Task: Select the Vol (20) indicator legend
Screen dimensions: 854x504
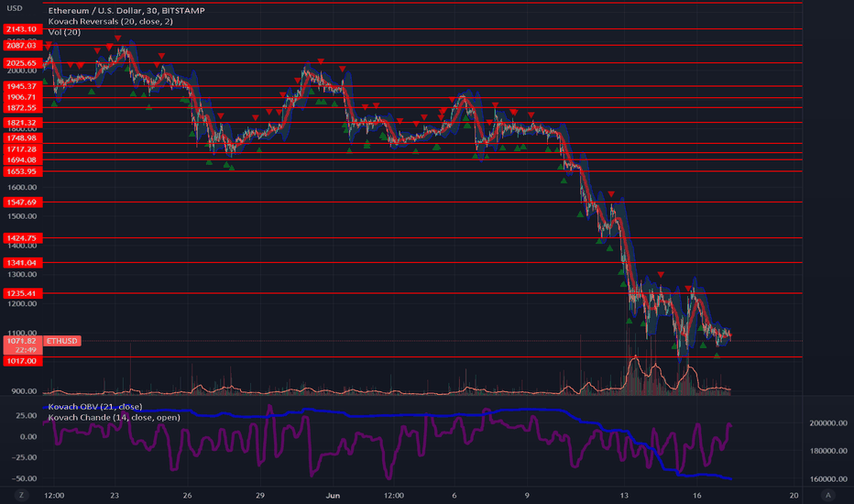Action: [x=64, y=32]
